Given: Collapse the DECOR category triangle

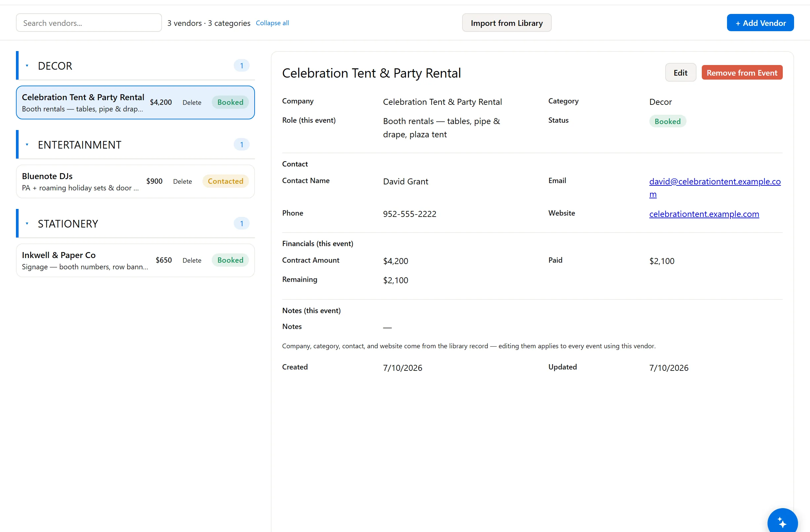Looking at the screenshot, I should pos(27,66).
